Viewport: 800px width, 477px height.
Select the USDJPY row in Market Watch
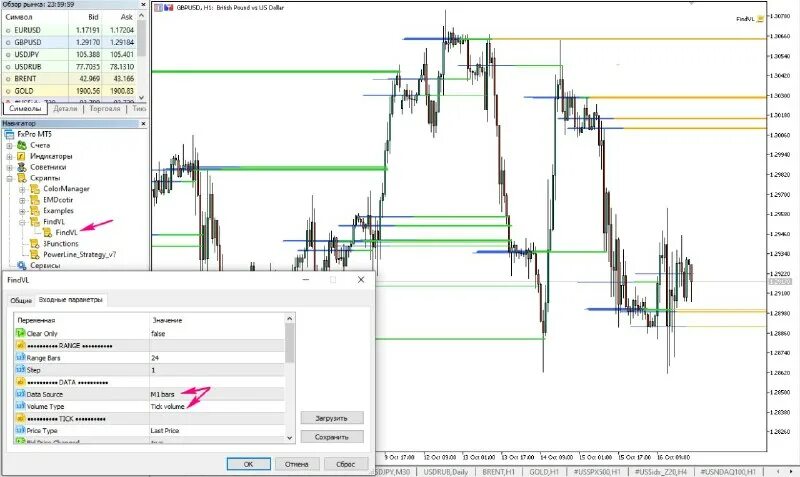[x=69, y=55]
